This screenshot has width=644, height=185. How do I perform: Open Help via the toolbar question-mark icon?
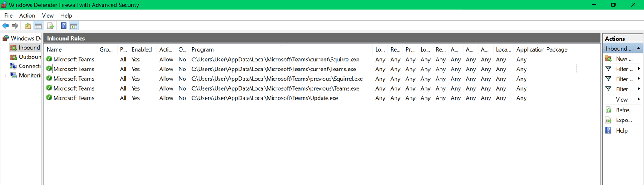64,26
